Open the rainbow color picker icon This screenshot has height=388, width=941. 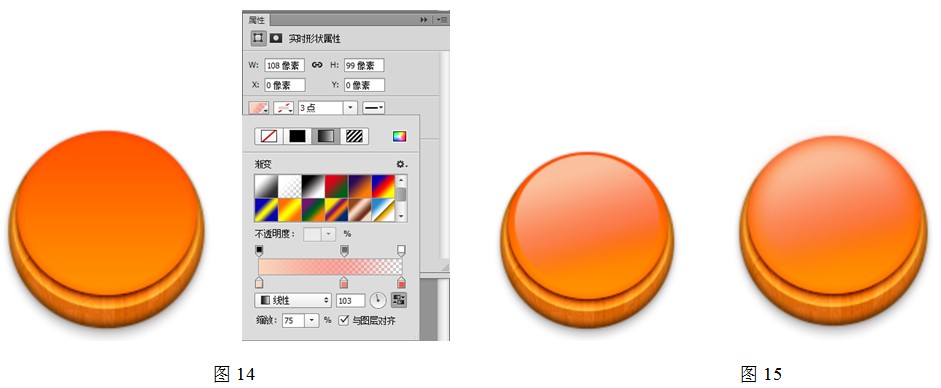coord(399,136)
